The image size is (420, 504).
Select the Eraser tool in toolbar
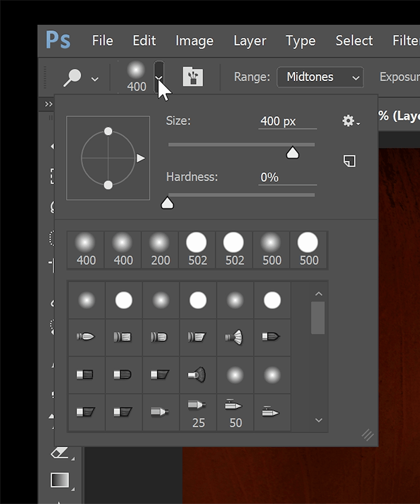click(59, 453)
